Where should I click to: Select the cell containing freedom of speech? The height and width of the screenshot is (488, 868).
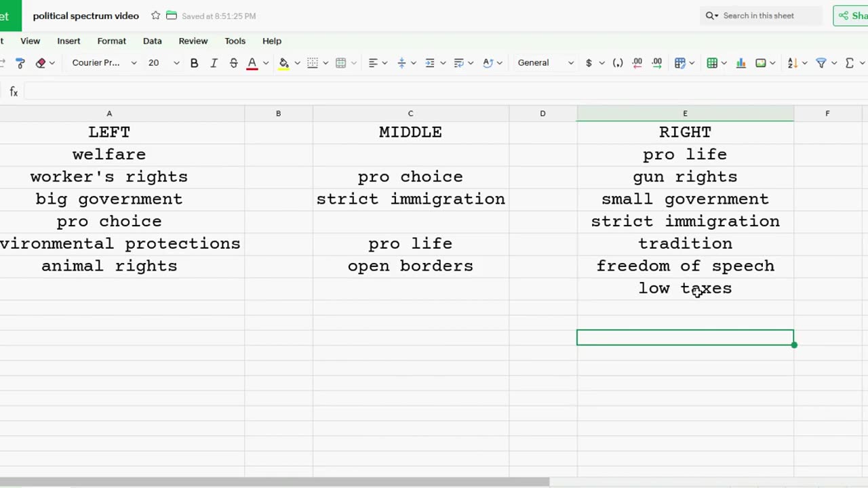[685, 266]
